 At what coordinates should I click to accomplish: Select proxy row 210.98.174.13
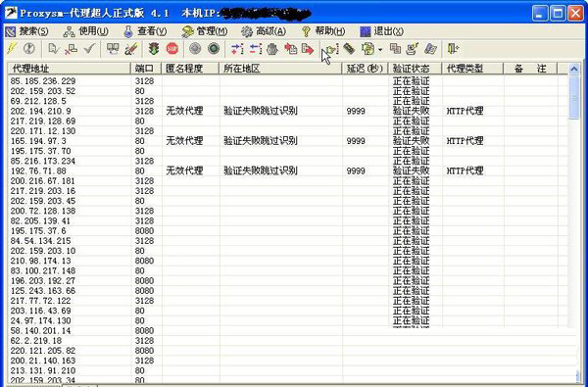(x=288, y=261)
